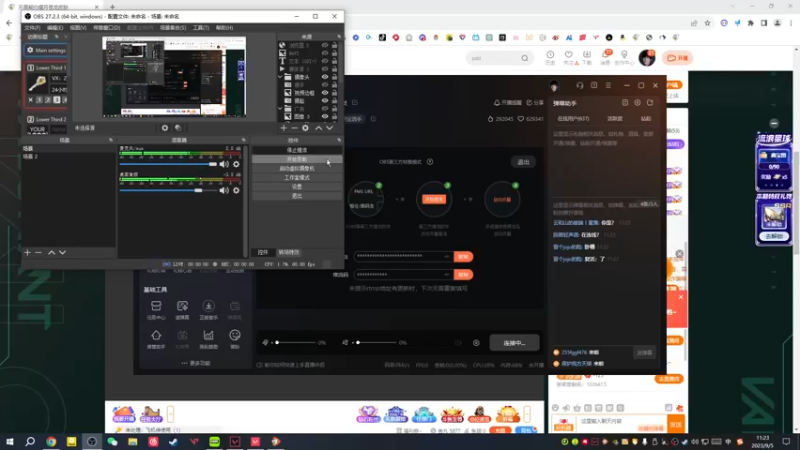800x450 pixels.
Task: Adjust the microphone/Aux volume slider in mixer
Action: (x=168, y=164)
